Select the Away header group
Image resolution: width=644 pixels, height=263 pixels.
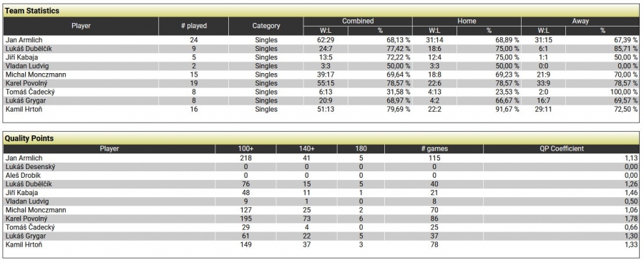(580, 21)
